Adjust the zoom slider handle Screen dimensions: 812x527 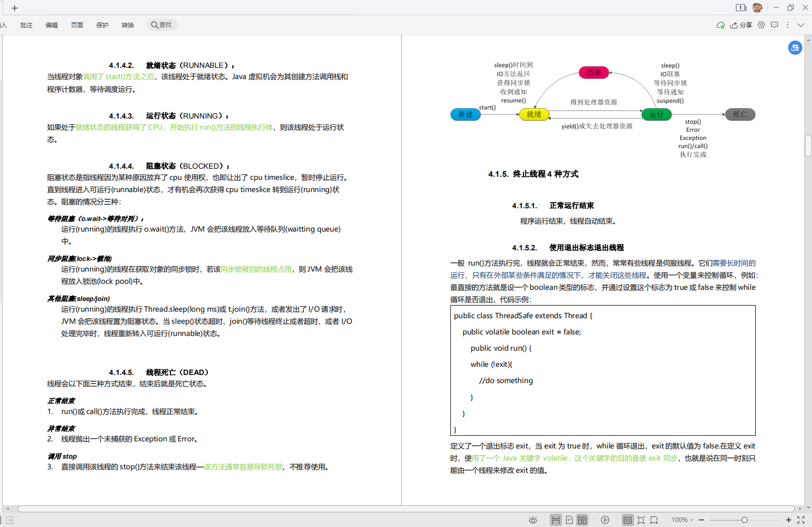point(745,520)
